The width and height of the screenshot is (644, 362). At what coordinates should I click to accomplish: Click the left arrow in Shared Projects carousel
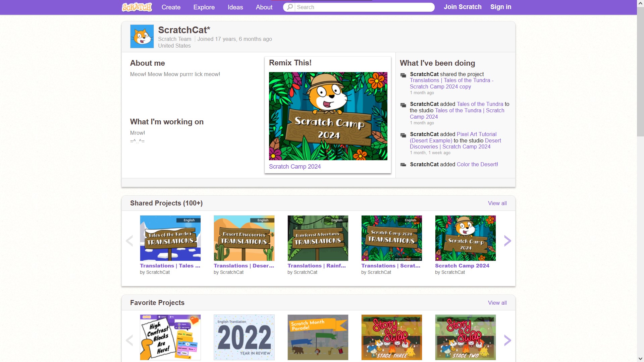(129, 241)
